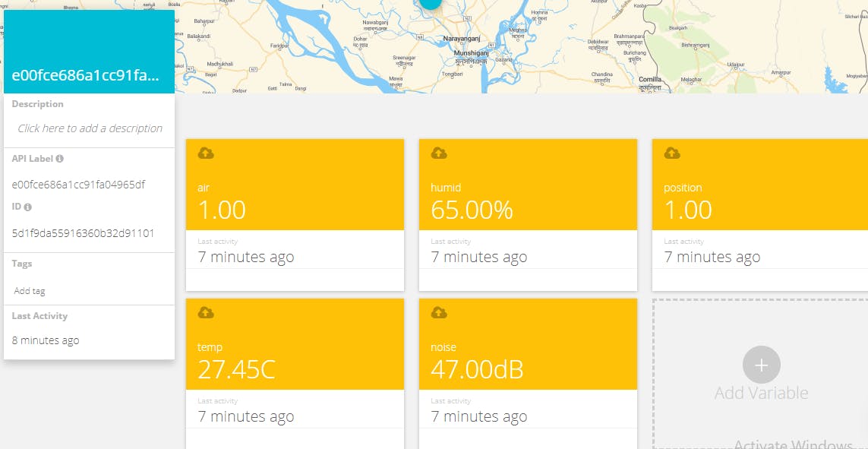Open the humid variable showing 65.00%
This screenshot has height=449, width=868.
(x=528, y=215)
